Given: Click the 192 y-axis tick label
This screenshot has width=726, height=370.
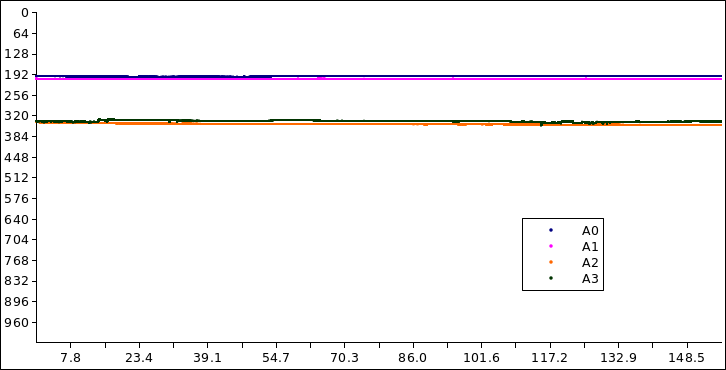Looking at the screenshot, I should click(x=17, y=75).
